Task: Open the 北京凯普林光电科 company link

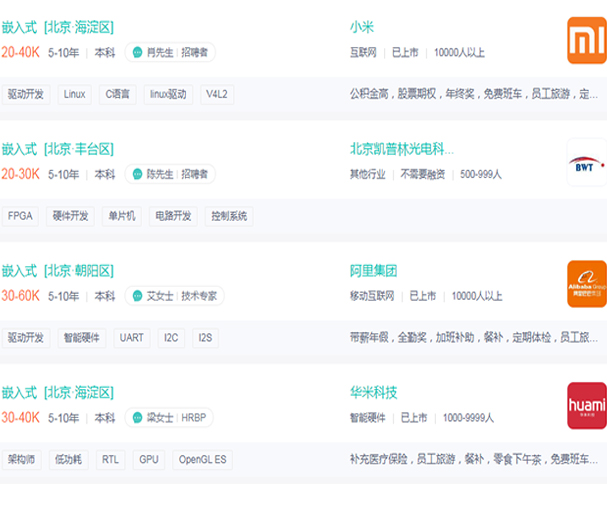Action: coord(401,149)
